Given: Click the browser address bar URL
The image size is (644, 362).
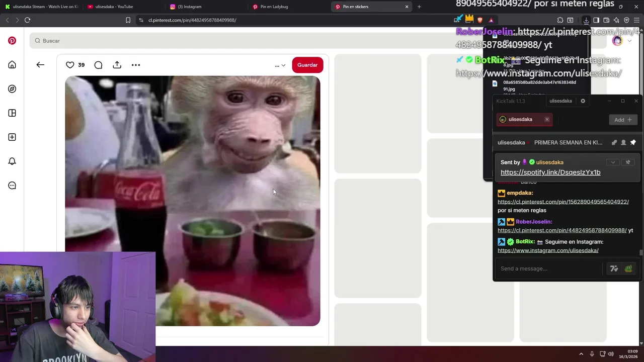Looking at the screenshot, I should pyautogui.click(x=192, y=20).
